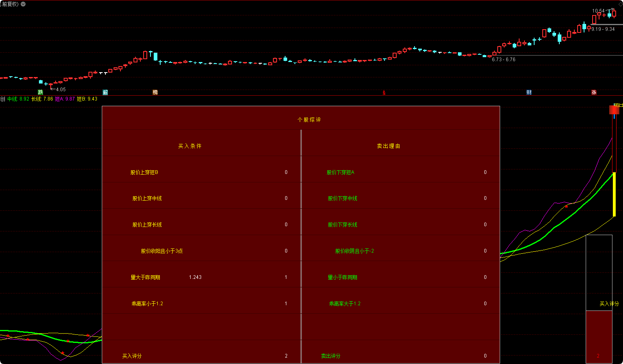Image resolution: width=623 pixels, height=364 pixels.
Task: Click the 个股综评 panel title
Action: [309, 120]
